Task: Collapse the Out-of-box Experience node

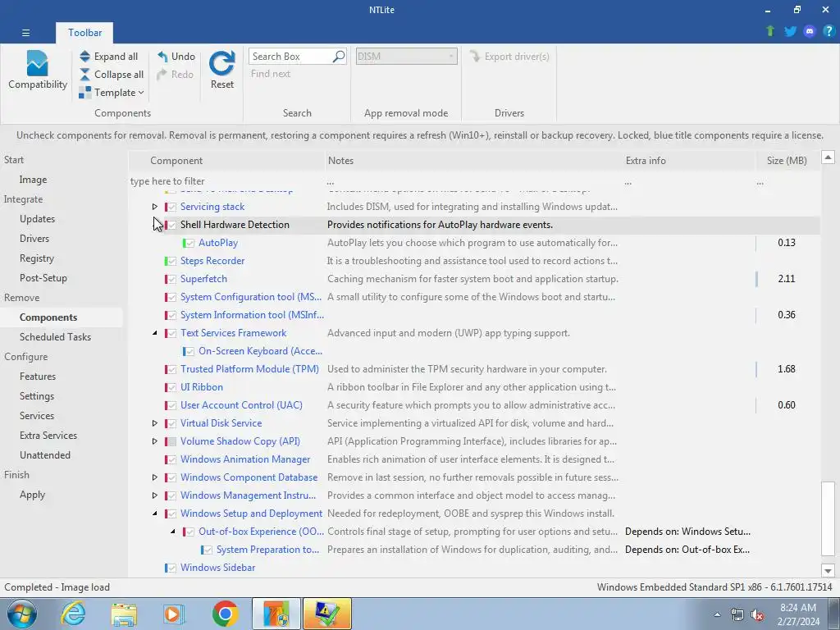Action: coord(173,532)
